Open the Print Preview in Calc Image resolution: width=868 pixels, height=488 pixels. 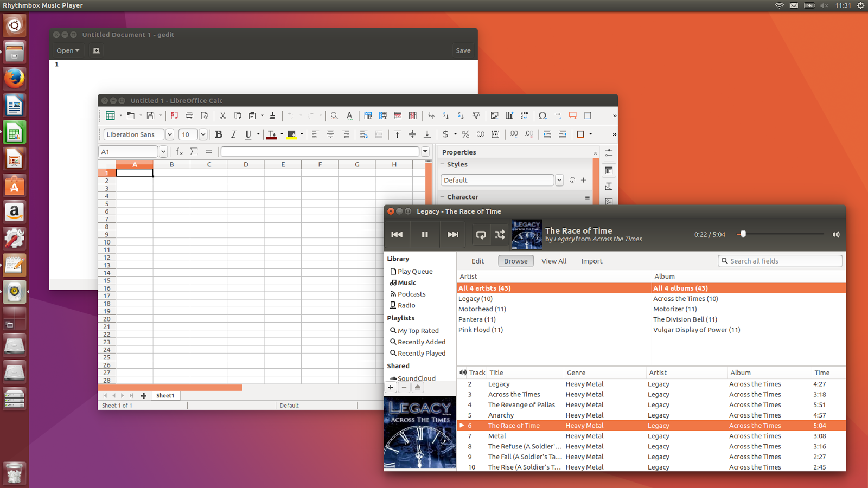click(x=204, y=115)
